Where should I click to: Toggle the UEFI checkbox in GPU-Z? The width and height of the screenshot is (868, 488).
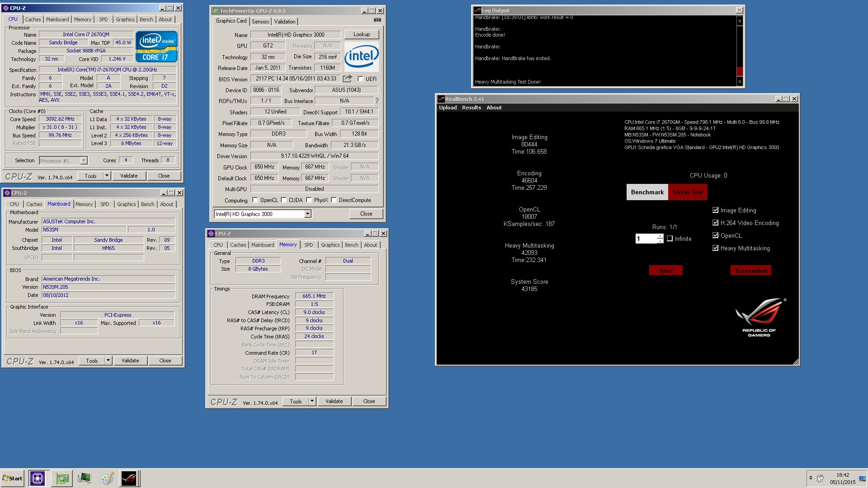click(x=360, y=79)
